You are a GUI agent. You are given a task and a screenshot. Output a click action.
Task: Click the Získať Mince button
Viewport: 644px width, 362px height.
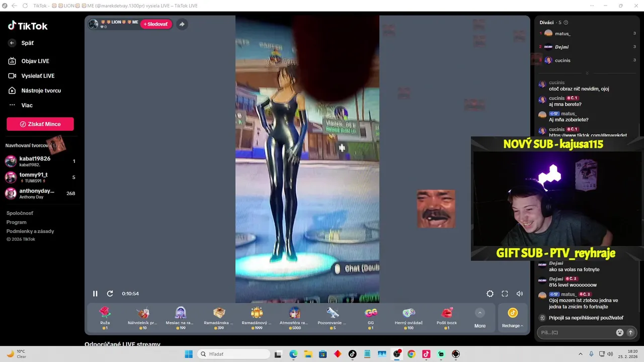point(40,124)
